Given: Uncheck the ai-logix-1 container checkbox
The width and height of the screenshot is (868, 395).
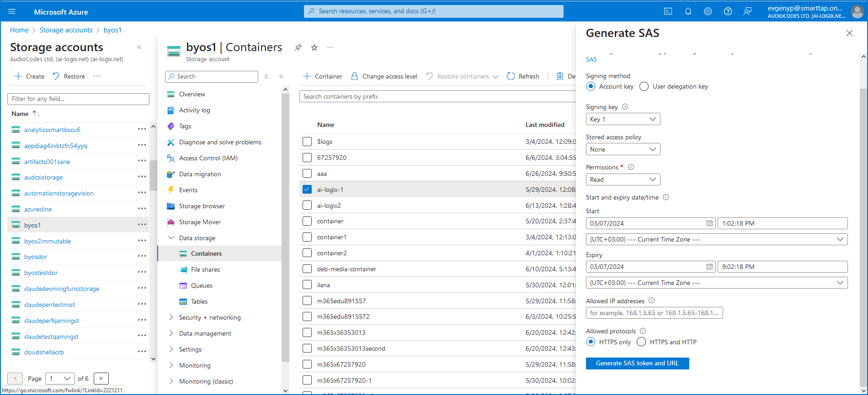Looking at the screenshot, I should [307, 190].
